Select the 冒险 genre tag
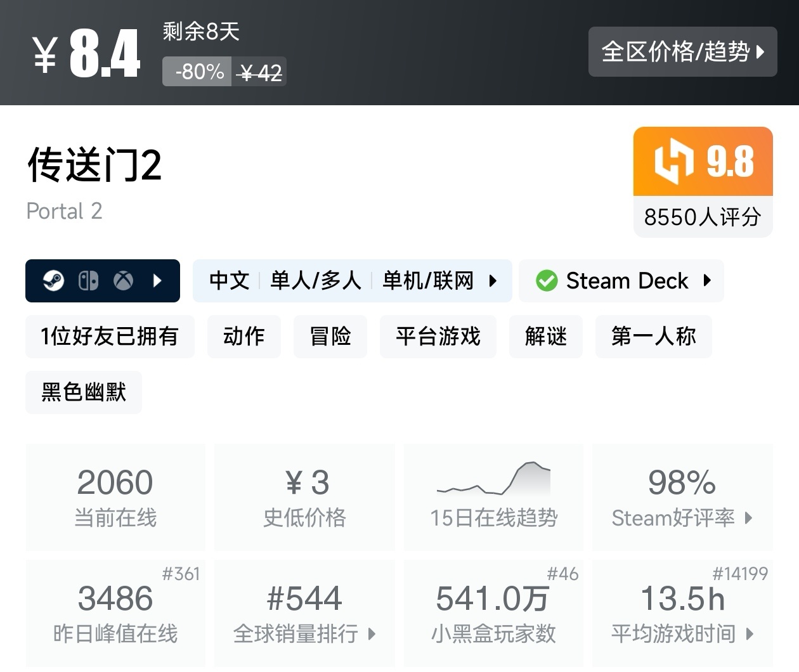799x672 pixels. tap(330, 336)
